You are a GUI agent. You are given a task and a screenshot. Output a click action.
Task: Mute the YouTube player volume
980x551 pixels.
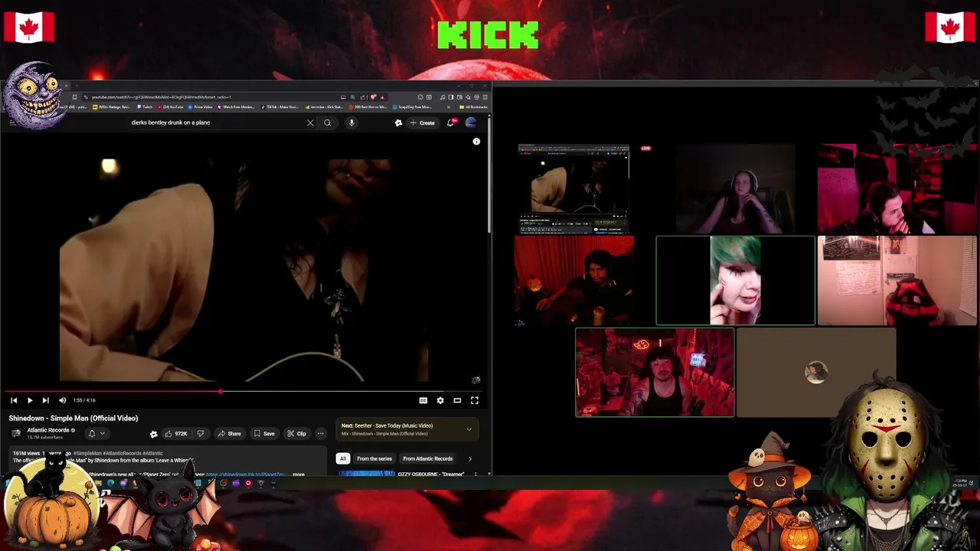(x=62, y=400)
